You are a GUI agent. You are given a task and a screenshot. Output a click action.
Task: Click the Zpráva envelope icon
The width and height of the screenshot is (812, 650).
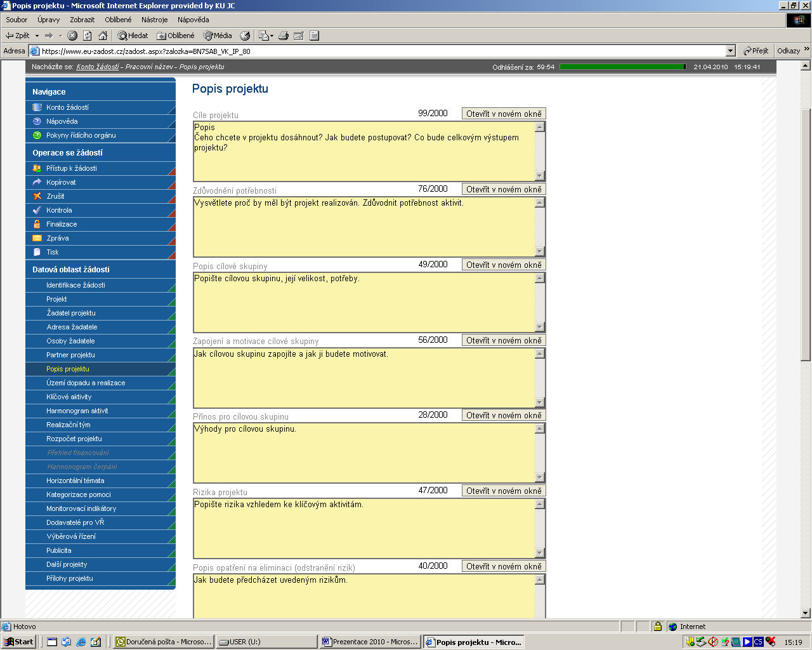[x=37, y=238]
